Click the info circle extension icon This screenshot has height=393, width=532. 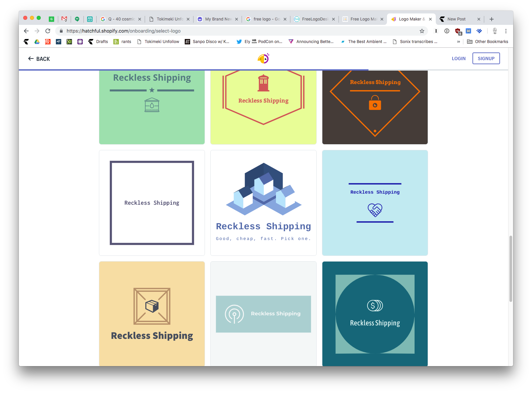coord(447,31)
